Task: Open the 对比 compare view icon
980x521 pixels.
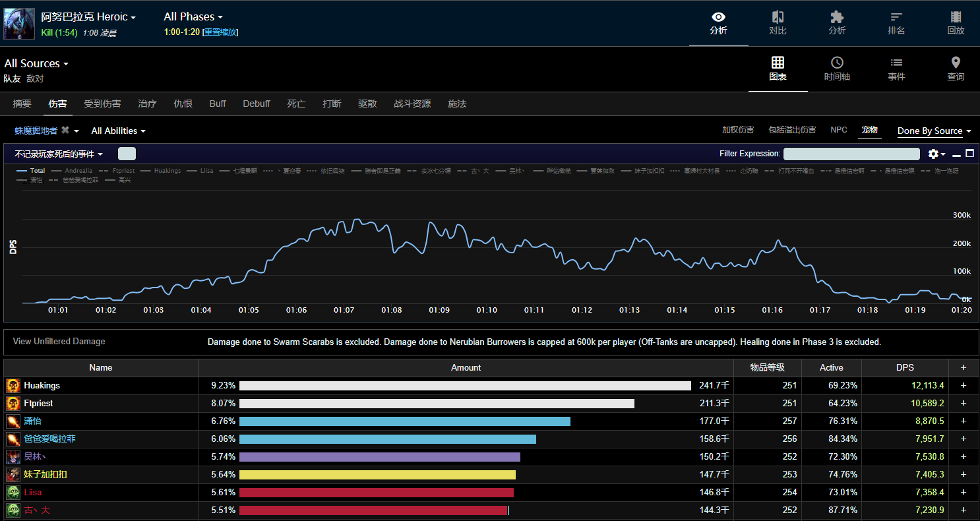Action: (x=778, y=23)
